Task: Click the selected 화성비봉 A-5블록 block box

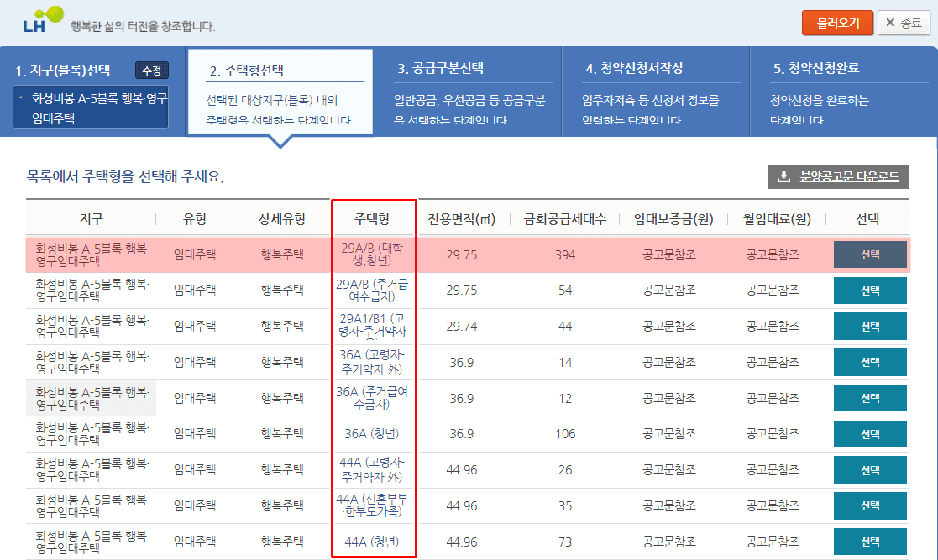Action: tap(91, 109)
